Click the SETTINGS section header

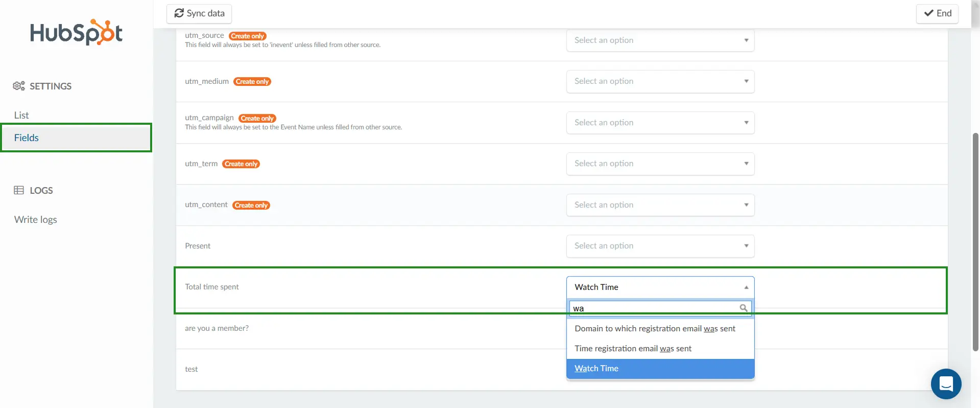tap(42, 86)
